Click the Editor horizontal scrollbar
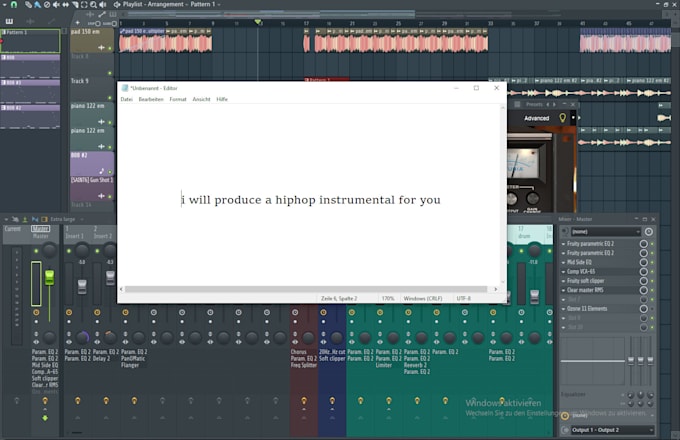 pyautogui.click(x=306, y=289)
